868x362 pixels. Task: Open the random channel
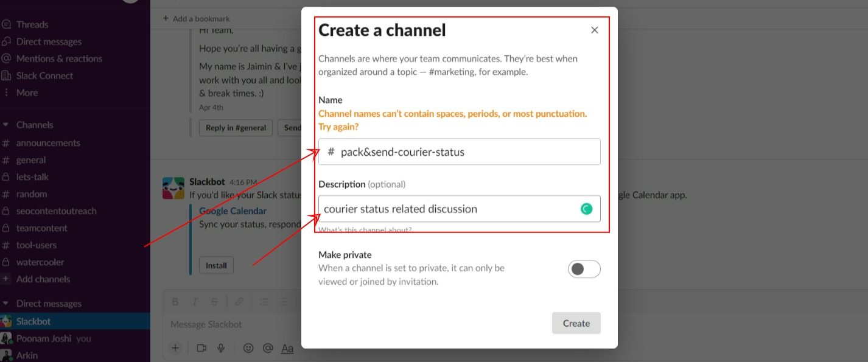(32, 194)
